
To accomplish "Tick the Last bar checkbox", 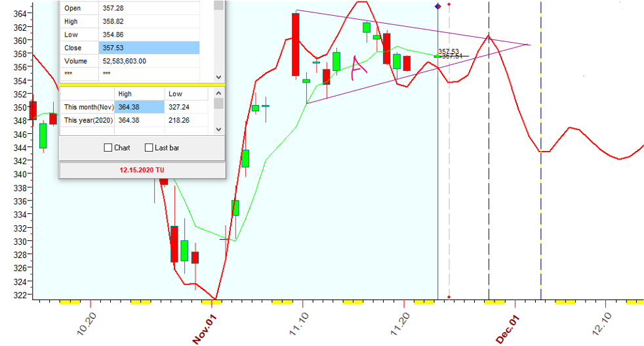I will tap(149, 148).
